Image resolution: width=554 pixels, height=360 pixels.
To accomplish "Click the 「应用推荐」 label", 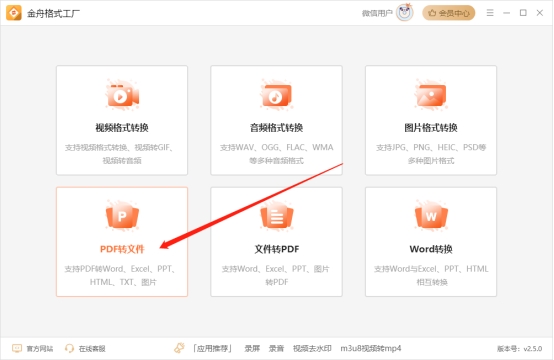I will (212, 349).
